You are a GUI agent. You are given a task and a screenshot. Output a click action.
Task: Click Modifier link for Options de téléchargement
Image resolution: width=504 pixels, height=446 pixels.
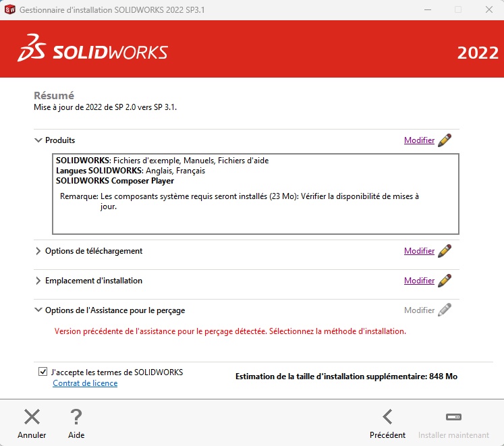[419, 251]
